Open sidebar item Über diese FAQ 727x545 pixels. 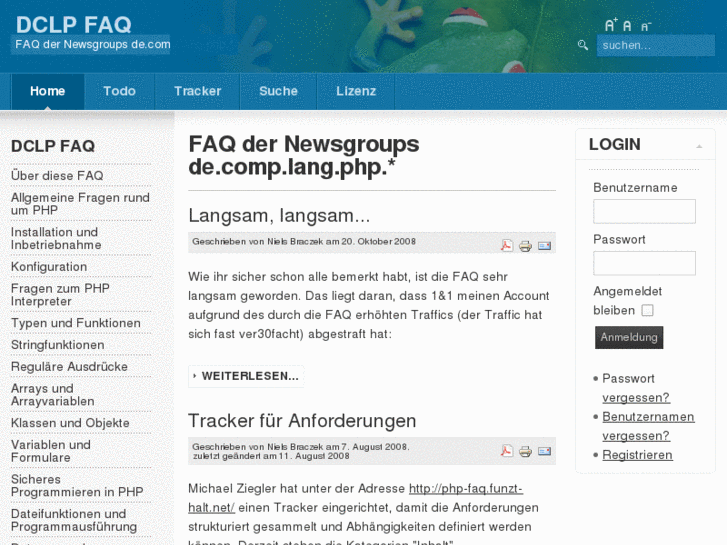57,176
